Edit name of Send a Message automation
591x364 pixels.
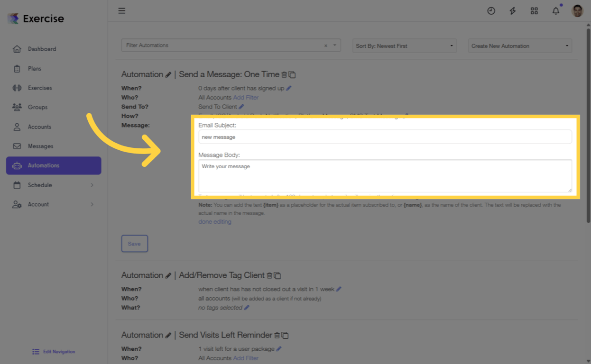click(x=168, y=75)
